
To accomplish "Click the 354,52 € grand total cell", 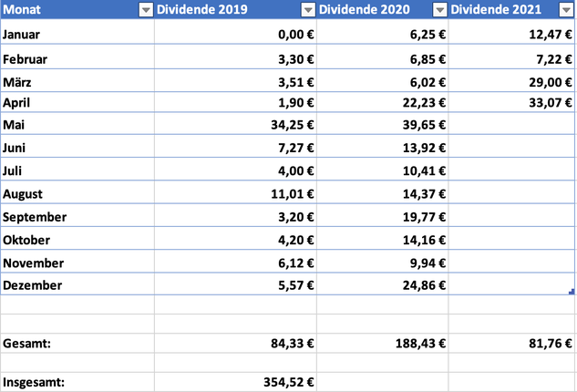I will (235, 382).
